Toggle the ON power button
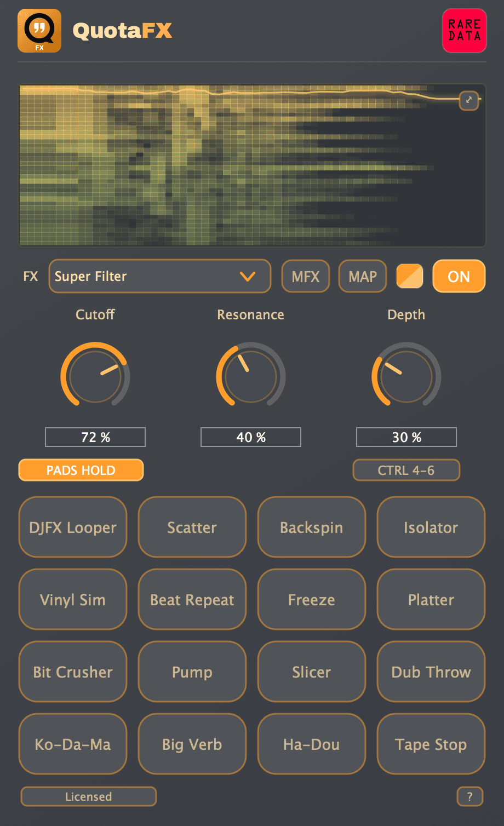504x826 pixels. (x=459, y=276)
